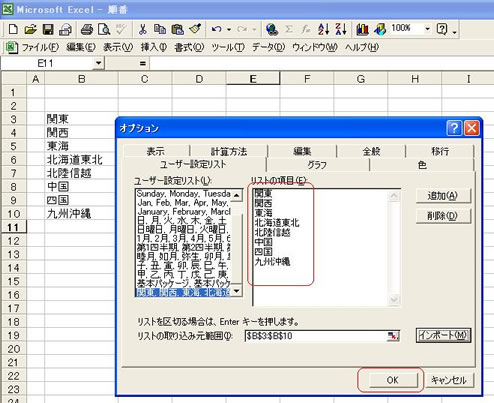
Task: Open the ツール(T) menu
Action: 228,47
